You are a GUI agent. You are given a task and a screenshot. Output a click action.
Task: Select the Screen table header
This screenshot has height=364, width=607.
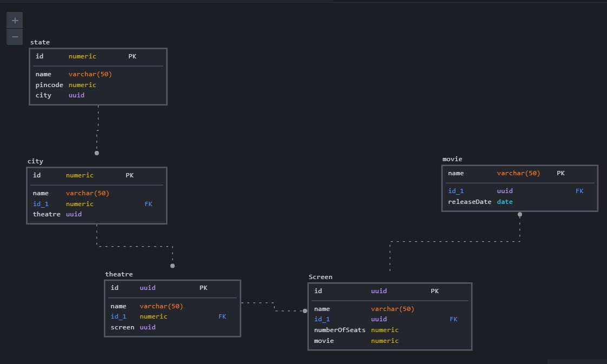(320, 276)
